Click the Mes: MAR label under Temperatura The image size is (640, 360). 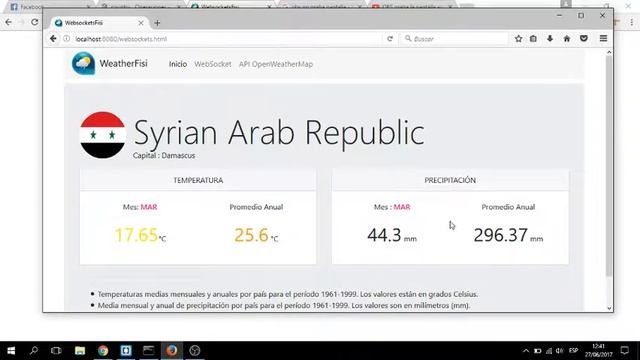click(x=140, y=207)
